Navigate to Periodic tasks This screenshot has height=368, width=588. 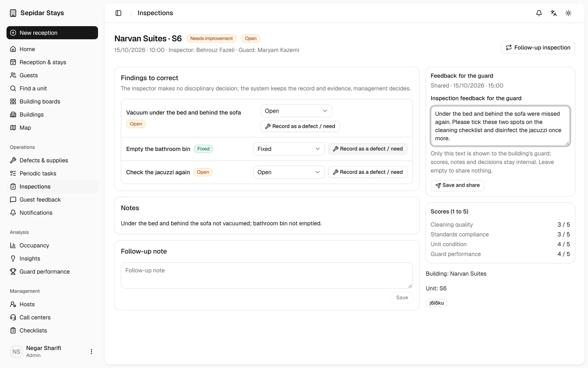[52, 173]
